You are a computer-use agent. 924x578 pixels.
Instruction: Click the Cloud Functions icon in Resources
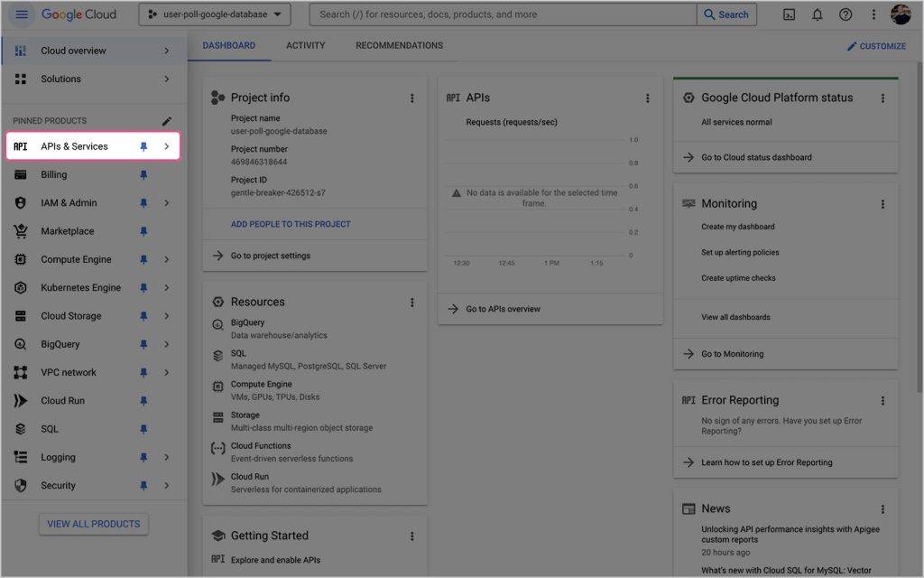[x=217, y=449]
